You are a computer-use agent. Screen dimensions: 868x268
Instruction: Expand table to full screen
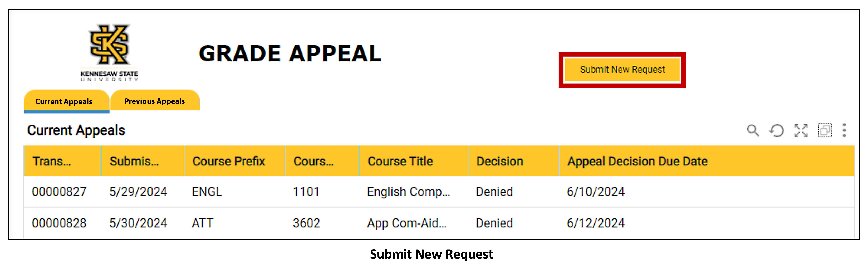click(801, 130)
